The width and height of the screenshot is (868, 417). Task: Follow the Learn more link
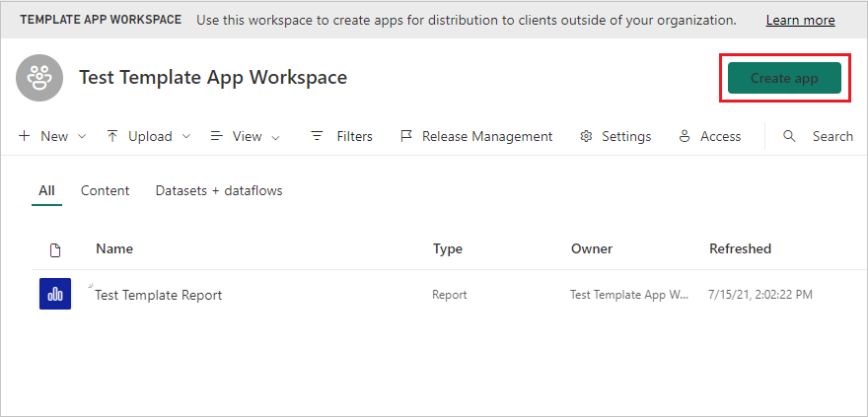point(800,20)
